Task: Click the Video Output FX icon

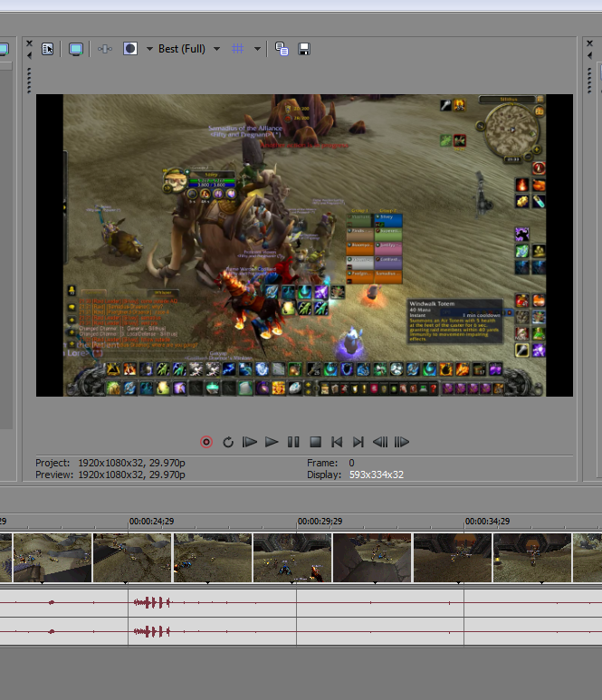Action: pos(105,49)
